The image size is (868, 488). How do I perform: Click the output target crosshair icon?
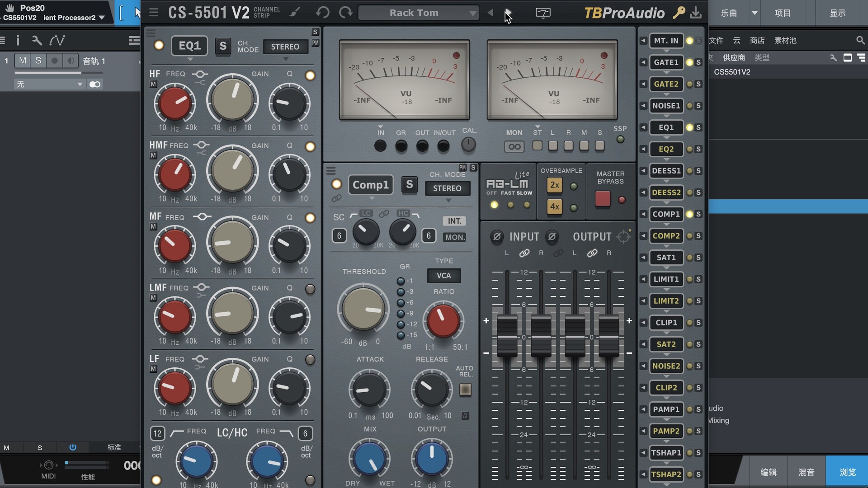coord(623,237)
